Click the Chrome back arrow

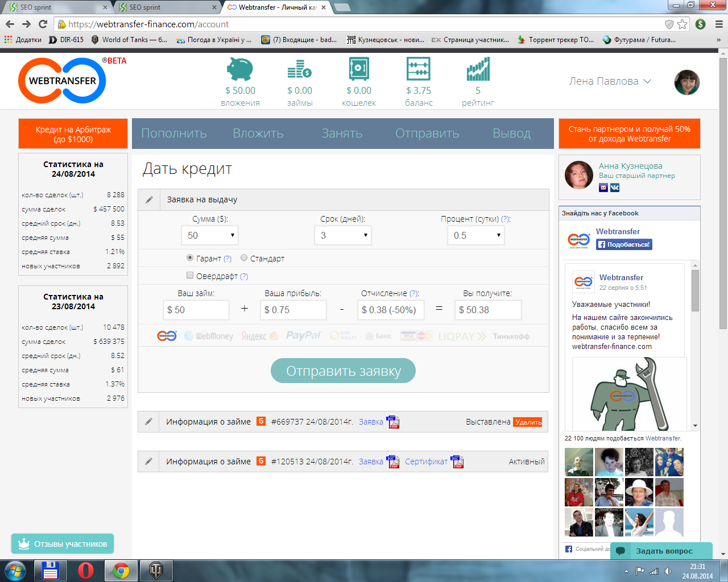click(x=10, y=24)
